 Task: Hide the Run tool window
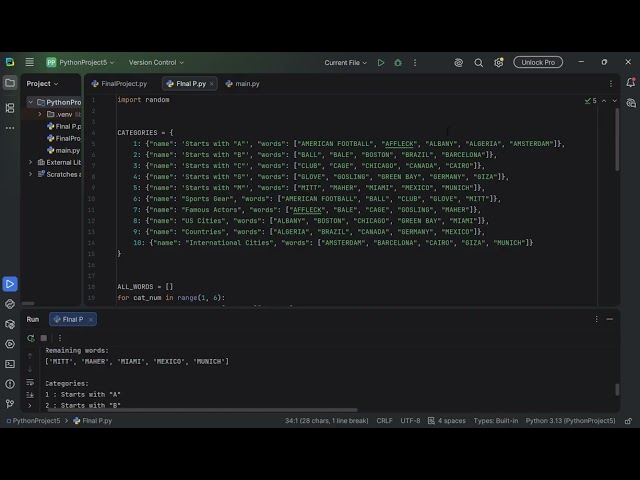click(609, 319)
